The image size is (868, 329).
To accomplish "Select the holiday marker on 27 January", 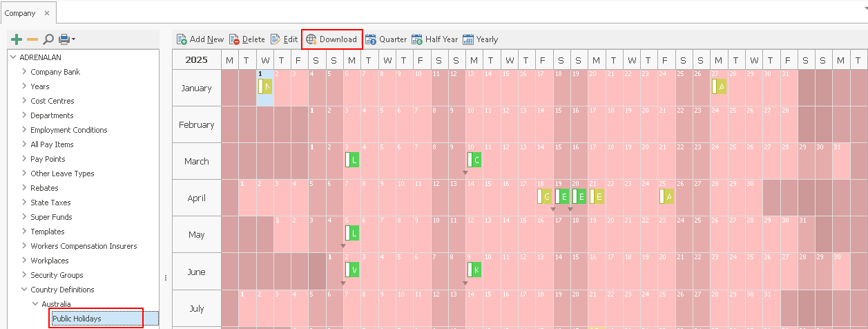I will pyautogui.click(x=719, y=86).
